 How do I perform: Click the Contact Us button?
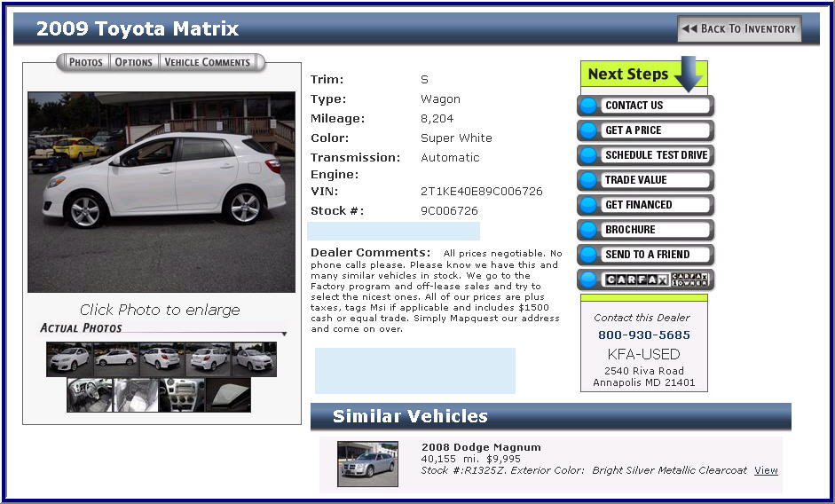click(645, 106)
